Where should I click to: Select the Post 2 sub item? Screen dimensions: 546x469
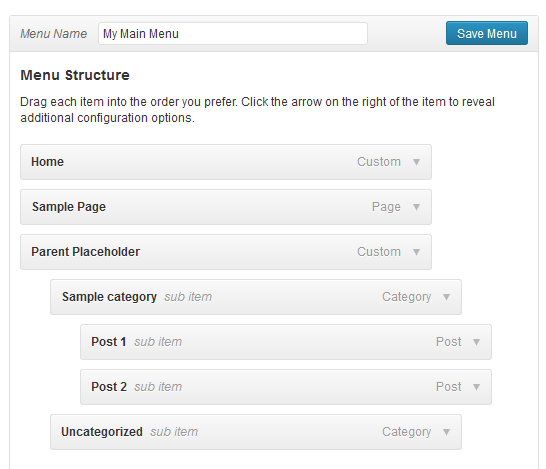(x=286, y=387)
